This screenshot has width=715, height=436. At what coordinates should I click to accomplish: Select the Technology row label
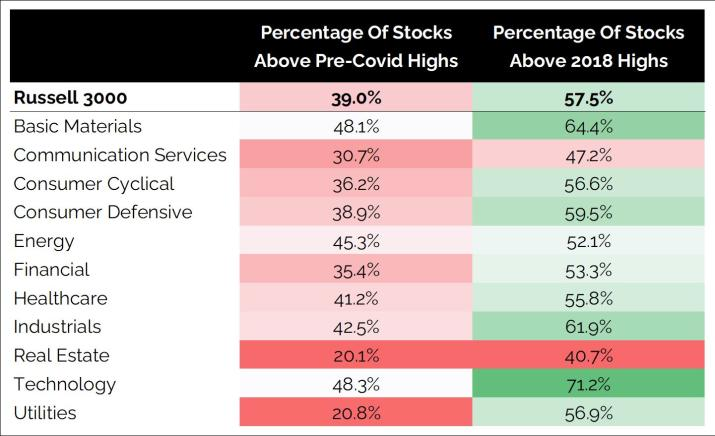click(64, 384)
